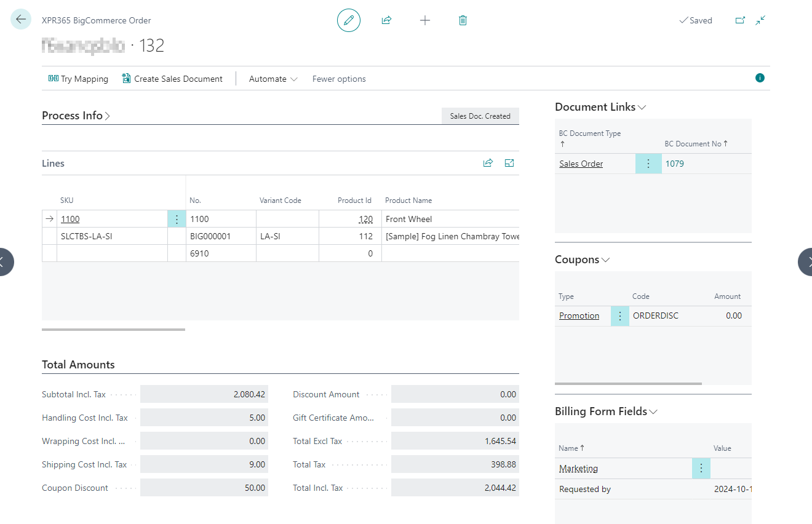Select the Fog Linen Chambray product name
Viewport: 812px width, 524px height.
pos(450,236)
